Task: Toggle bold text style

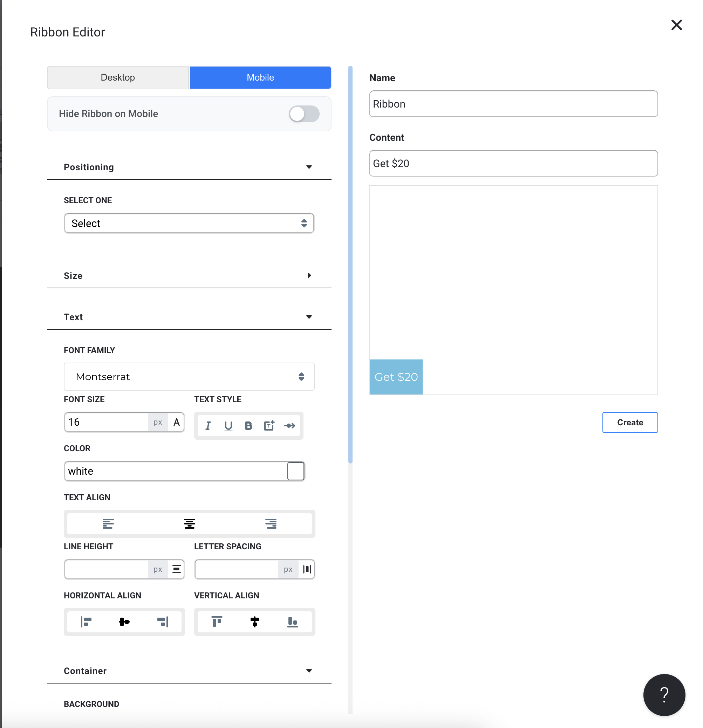Action: [248, 426]
